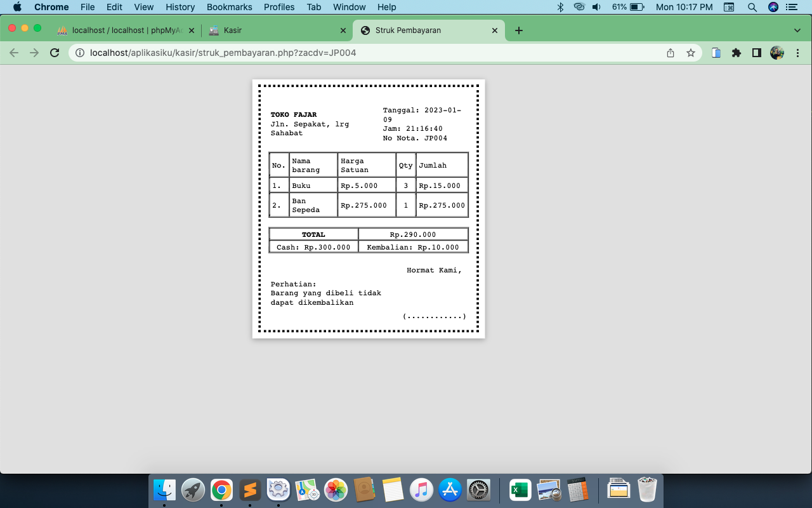The image size is (812, 508).
Task: Open Chrome extensions puzzle icon
Action: click(737, 53)
